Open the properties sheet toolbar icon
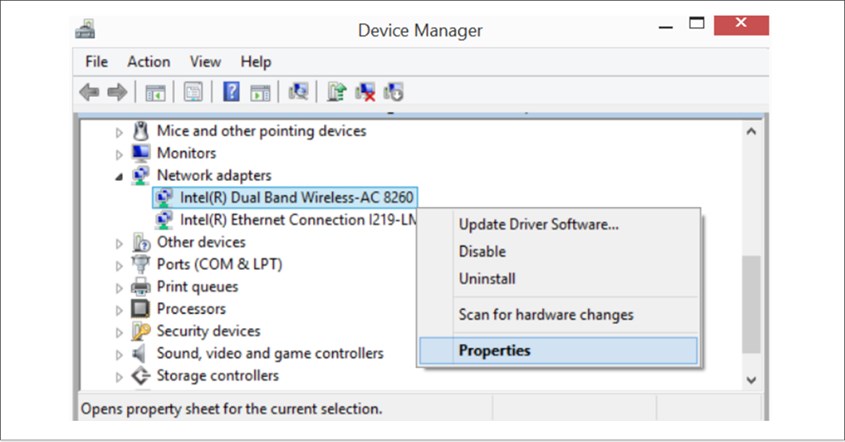This screenshot has height=442, width=845. point(193,92)
